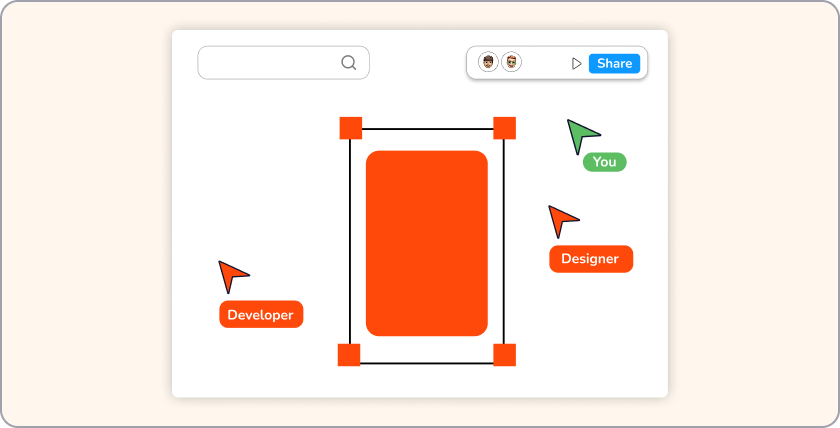Screen dimensions: 840x428
Task: Select the green You label
Action: coord(604,162)
